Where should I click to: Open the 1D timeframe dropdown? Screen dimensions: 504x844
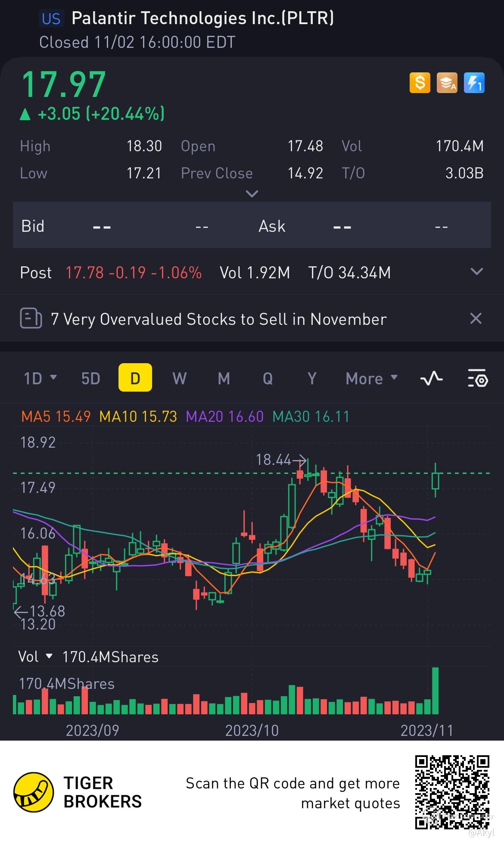[40, 378]
